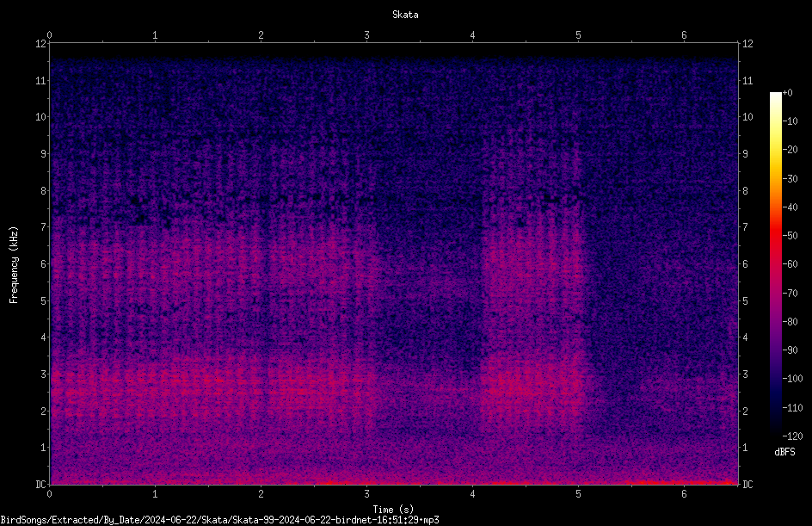Click the -50 dBFS label on the scale

coord(790,236)
